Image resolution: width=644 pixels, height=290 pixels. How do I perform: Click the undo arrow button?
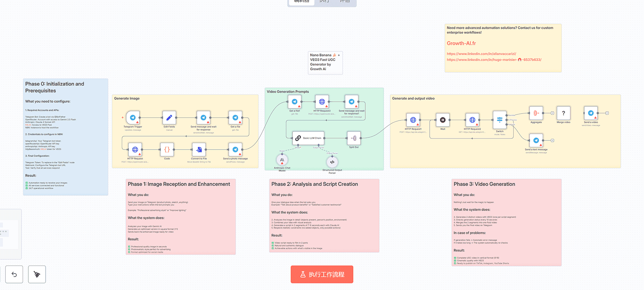(x=14, y=274)
